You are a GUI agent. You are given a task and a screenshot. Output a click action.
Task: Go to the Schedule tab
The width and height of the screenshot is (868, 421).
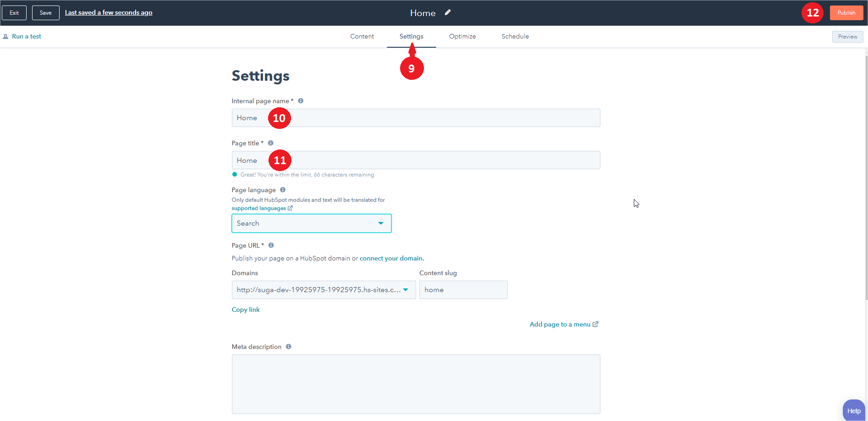(x=515, y=37)
